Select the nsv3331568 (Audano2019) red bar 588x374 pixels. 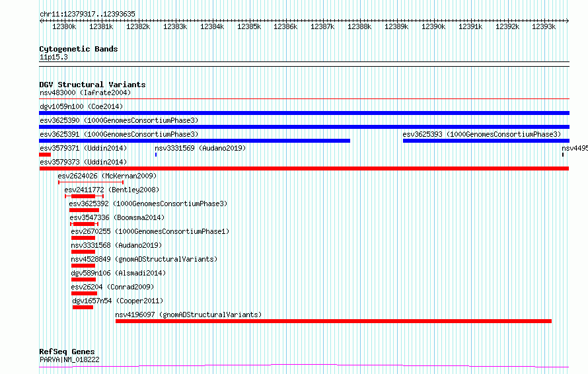click(x=83, y=252)
